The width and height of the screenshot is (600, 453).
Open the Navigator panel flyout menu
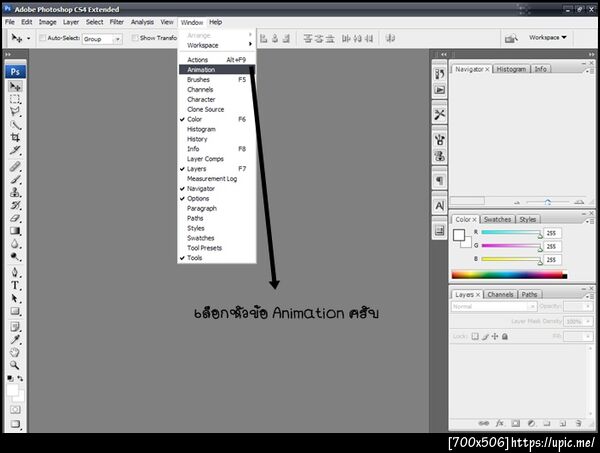pos(589,71)
